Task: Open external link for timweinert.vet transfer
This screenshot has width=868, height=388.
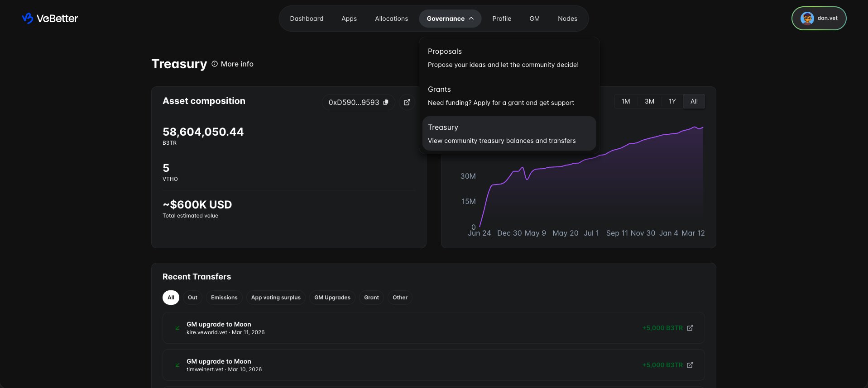Action: [x=690, y=365]
